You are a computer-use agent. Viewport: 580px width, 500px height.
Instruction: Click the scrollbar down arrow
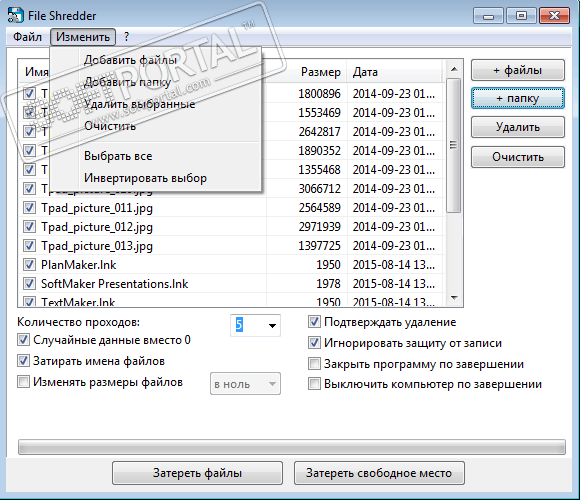[454, 298]
